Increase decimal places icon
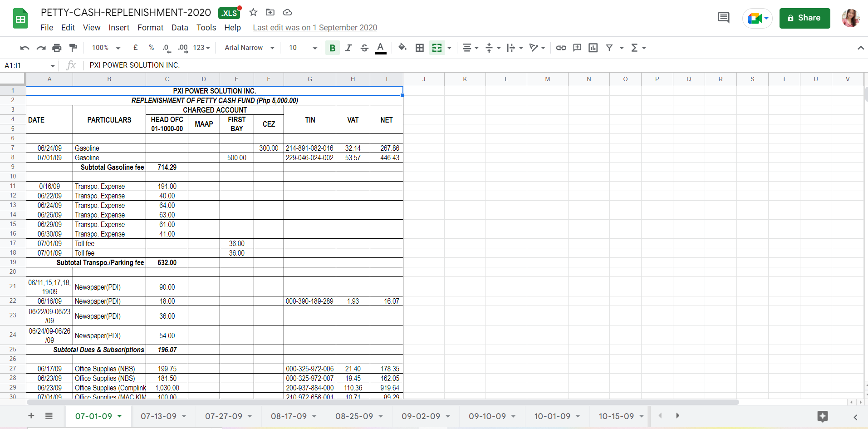868x429 pixels. click(182, 48)
